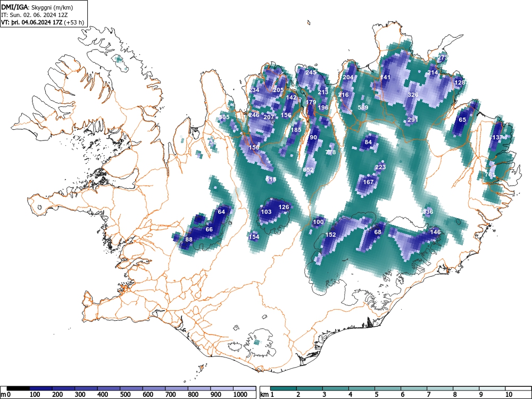Click visibility value 207 on the map
Screen dimensions: 532x399
click(269, 117)
